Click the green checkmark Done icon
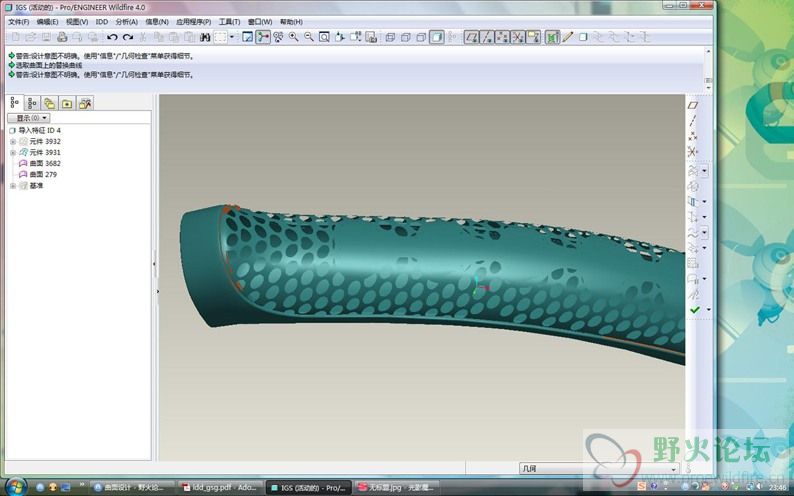 coord(695,310)
